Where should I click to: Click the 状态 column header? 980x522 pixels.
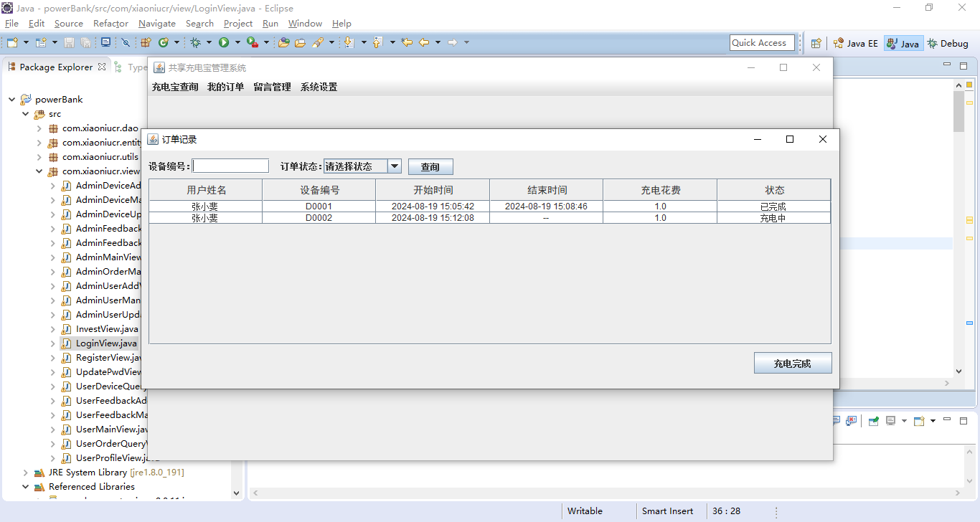point(774,190)
